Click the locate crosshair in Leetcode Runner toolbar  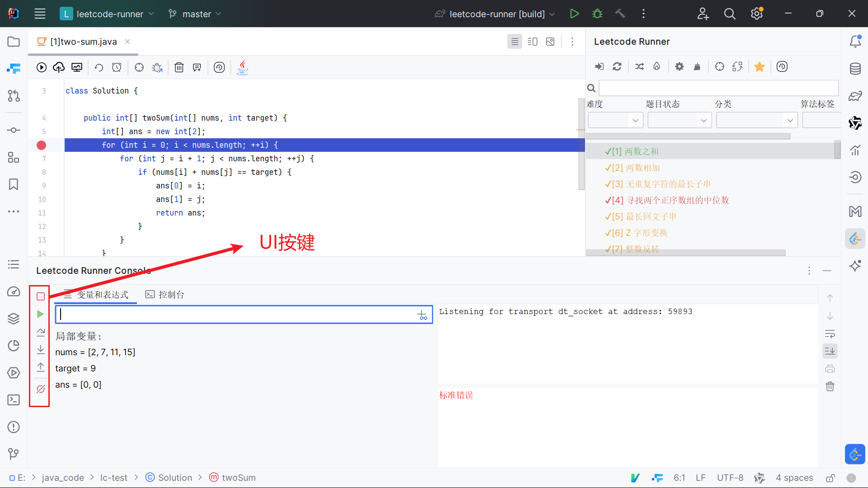pos(720,66)
